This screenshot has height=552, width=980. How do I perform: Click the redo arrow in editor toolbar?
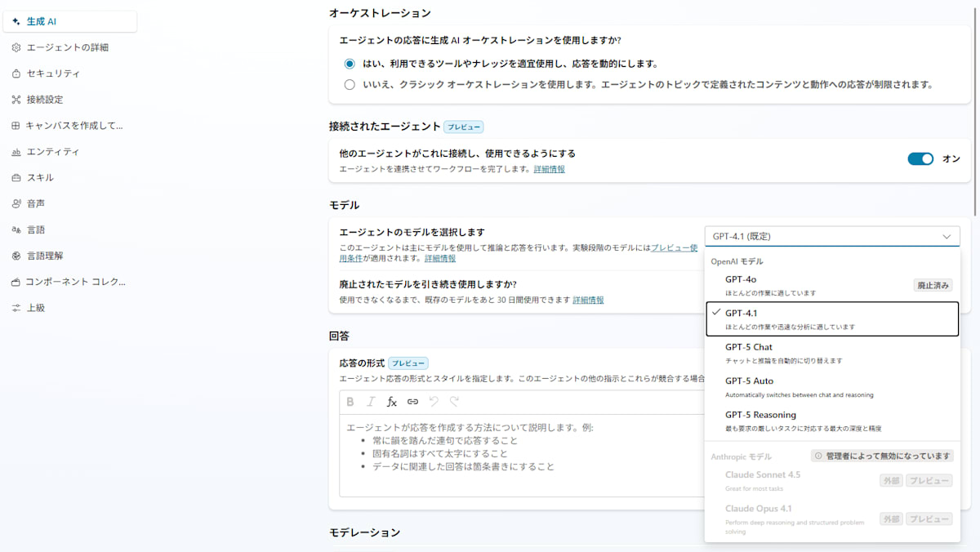(455, 401)
